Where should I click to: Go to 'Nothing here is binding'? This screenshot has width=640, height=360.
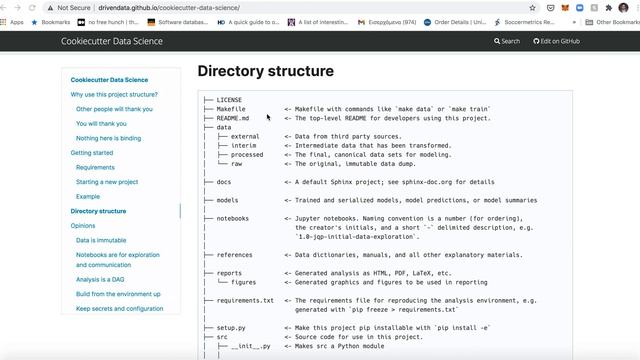[109, 138]
